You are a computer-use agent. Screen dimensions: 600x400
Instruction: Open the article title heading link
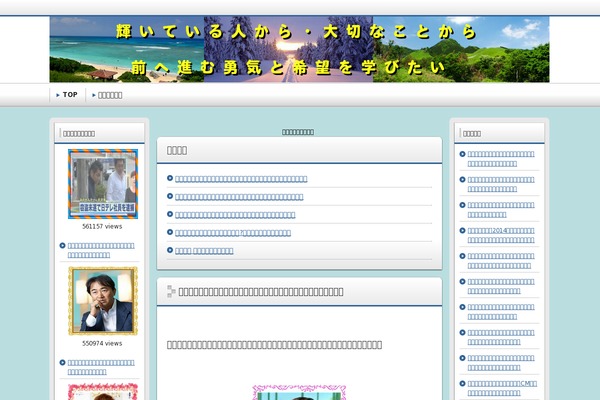click(260, 291)
